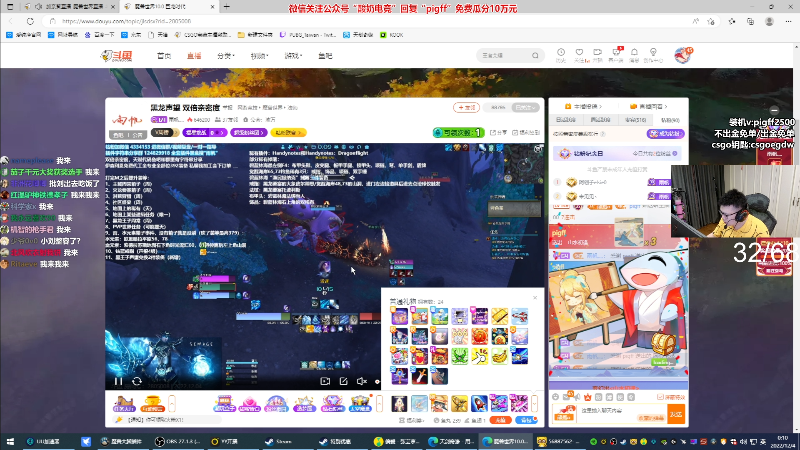
Task: Select the green frog gift in popup
Action: 459,356
